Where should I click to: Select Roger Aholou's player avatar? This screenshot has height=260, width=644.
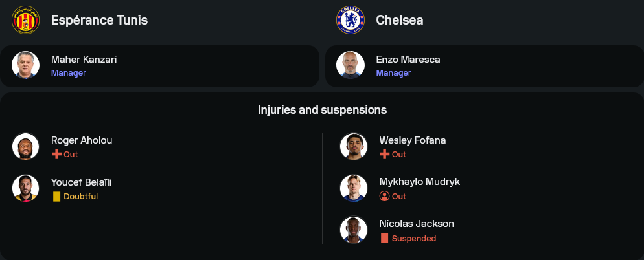26,146
